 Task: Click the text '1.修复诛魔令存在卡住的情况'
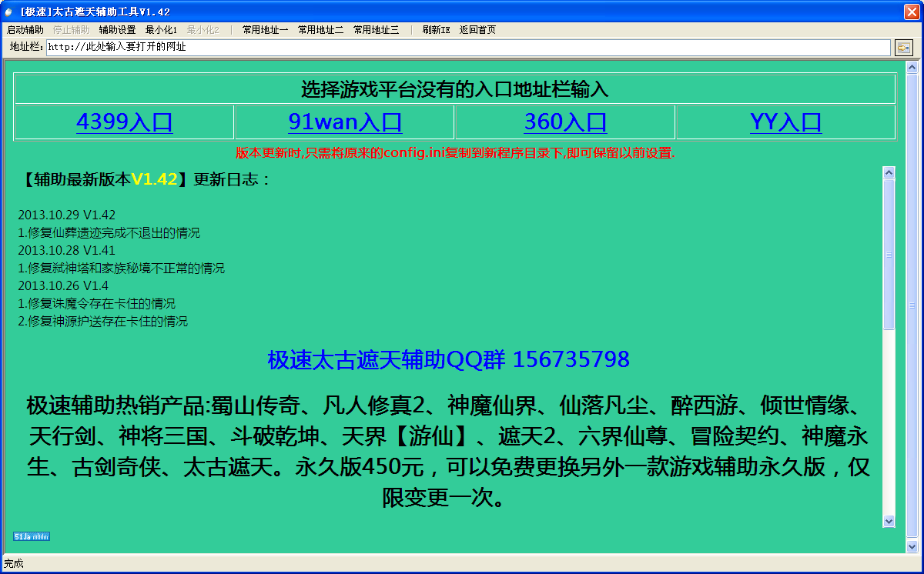[96, 303]
